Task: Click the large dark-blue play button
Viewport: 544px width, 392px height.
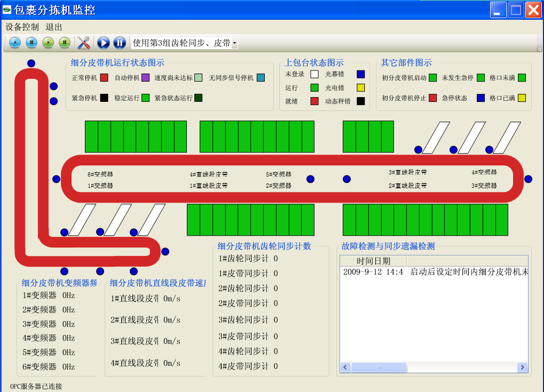Action: tap(104, 43)
